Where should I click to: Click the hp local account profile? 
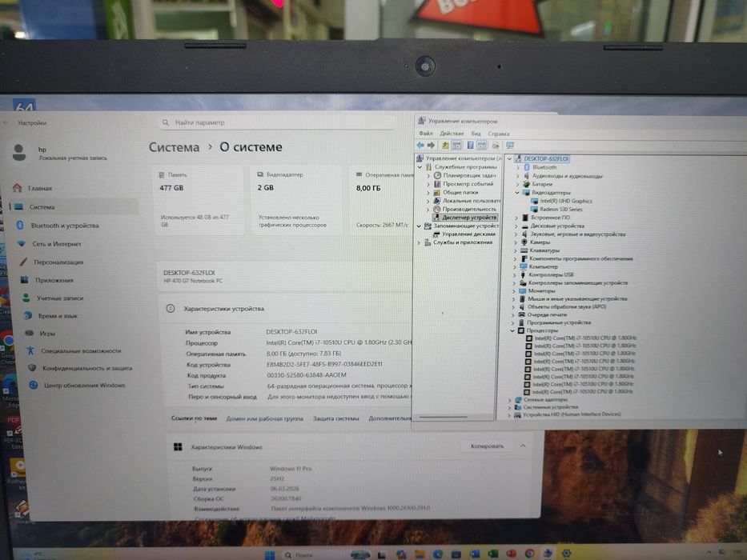59,153
